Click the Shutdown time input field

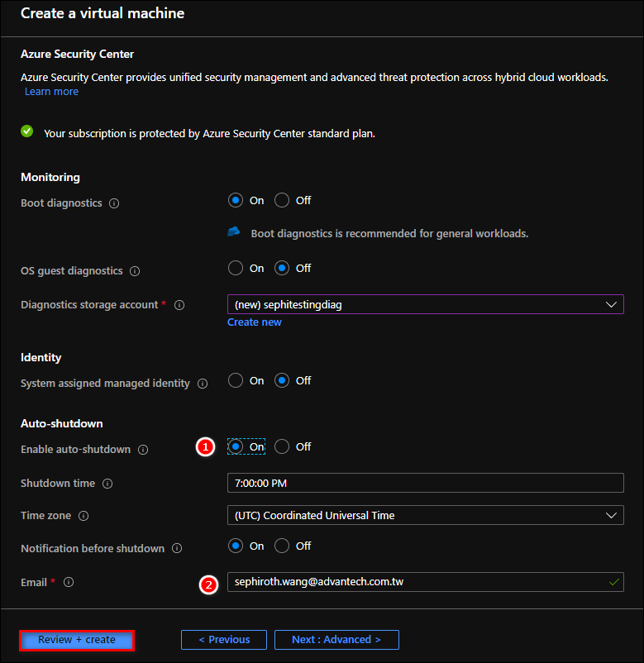(425, 483)
